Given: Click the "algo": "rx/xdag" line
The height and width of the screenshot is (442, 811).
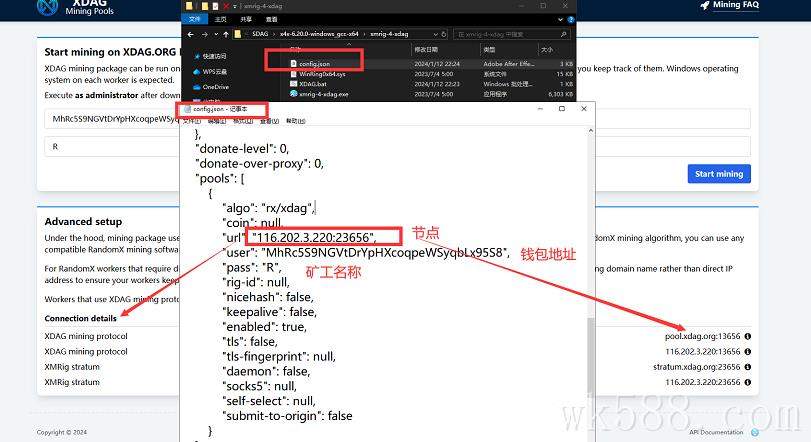Looking at the screenshot, I should point(268,208).
